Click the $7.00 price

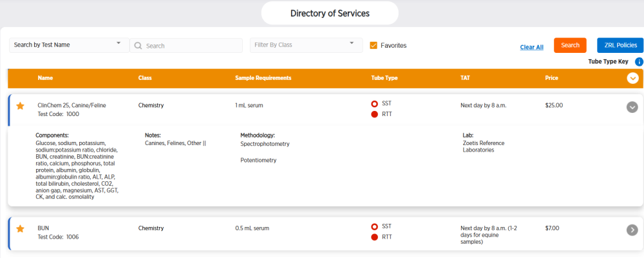553,228
